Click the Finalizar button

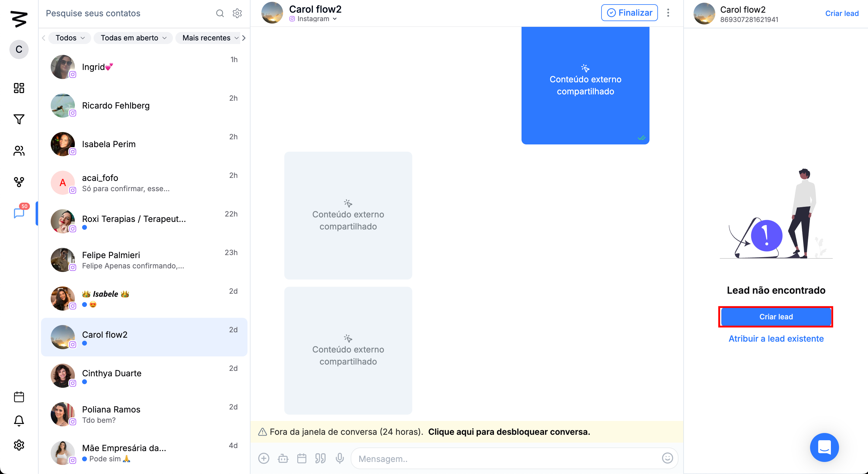629,13
